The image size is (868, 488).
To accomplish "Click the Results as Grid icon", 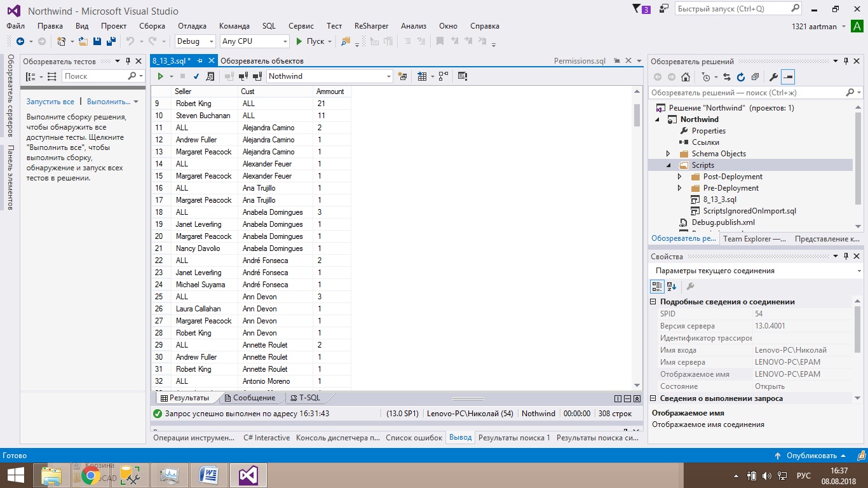I will 422,76.
